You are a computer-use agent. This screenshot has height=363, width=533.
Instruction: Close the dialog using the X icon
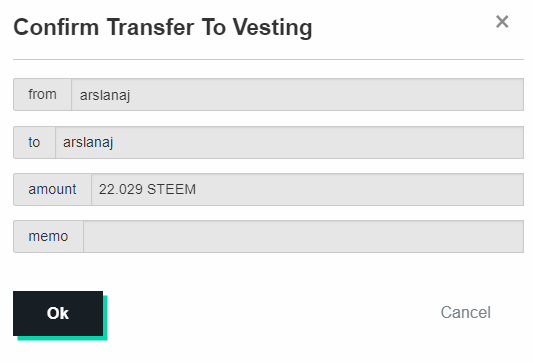[502, 22]
